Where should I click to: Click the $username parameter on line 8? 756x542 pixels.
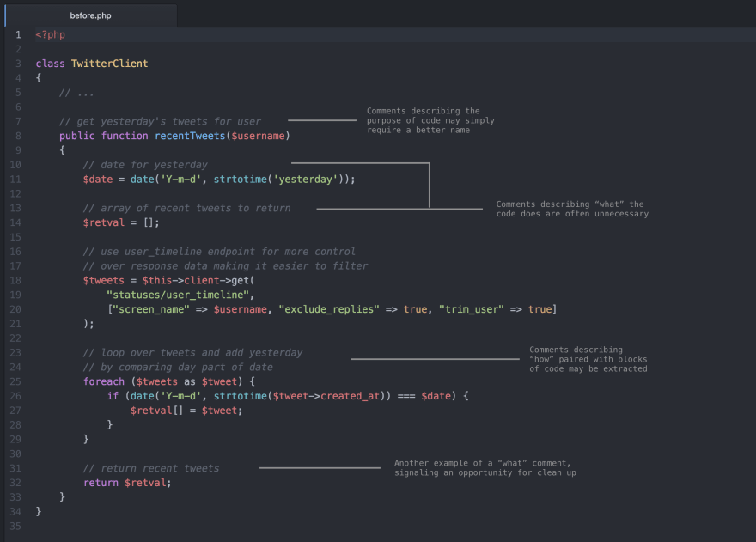pos(258,136)
